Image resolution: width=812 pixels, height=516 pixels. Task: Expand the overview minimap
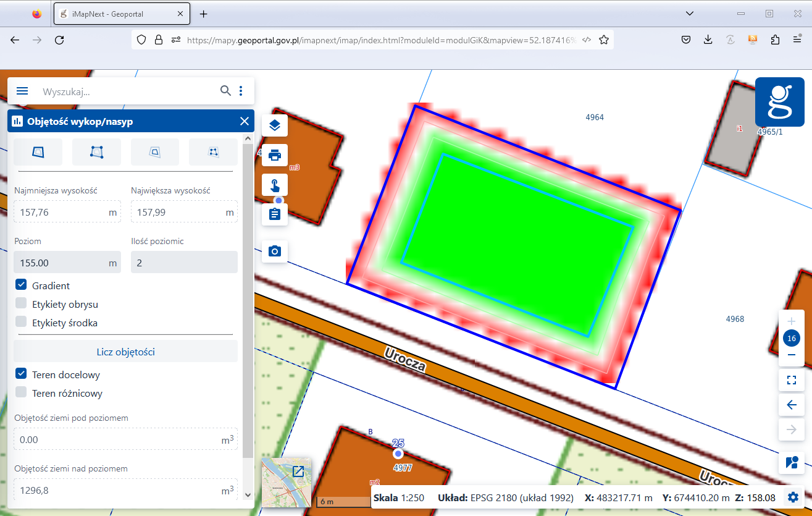pos(298,472)
